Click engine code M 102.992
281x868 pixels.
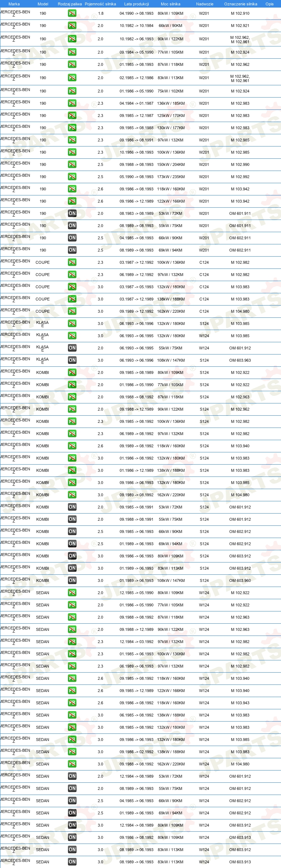(x=240, y=177)
